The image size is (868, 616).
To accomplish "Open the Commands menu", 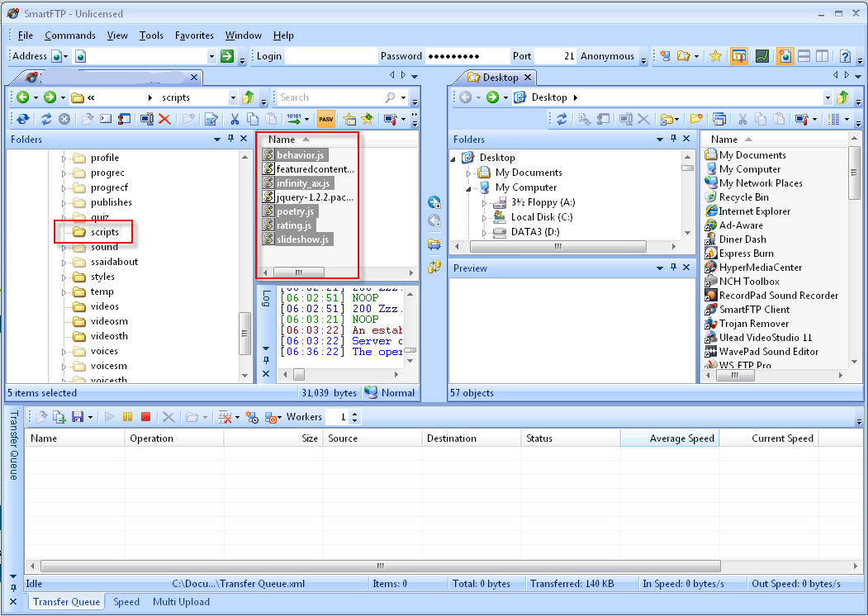I will point(70,36).
